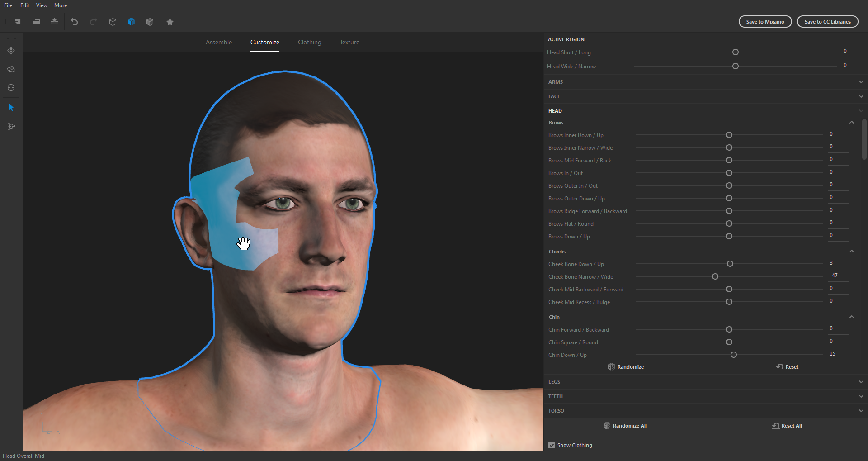The height and width of the screenshot is (461, 868).
Task: Open the More menu
Action: [x=60, y=5]
